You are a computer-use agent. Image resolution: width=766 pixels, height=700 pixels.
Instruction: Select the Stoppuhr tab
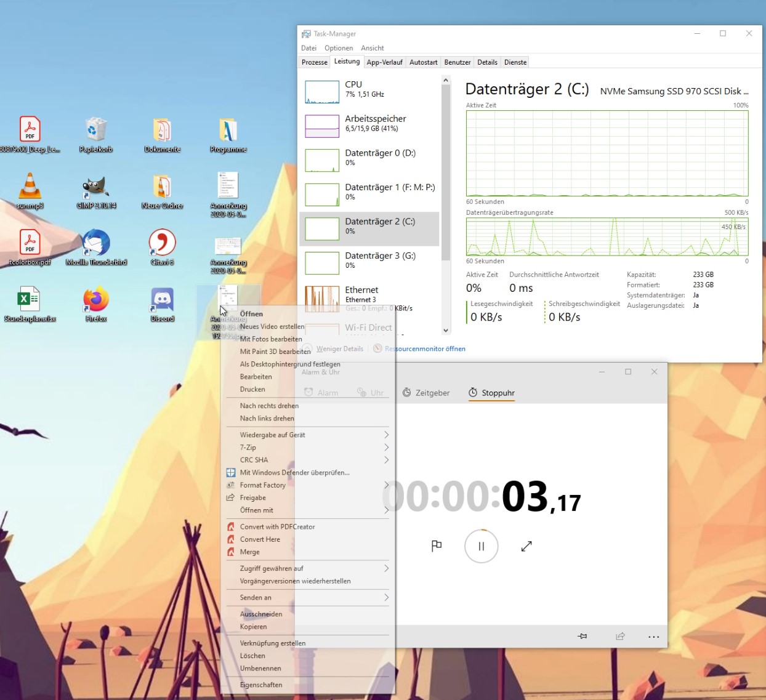point(491,393)
